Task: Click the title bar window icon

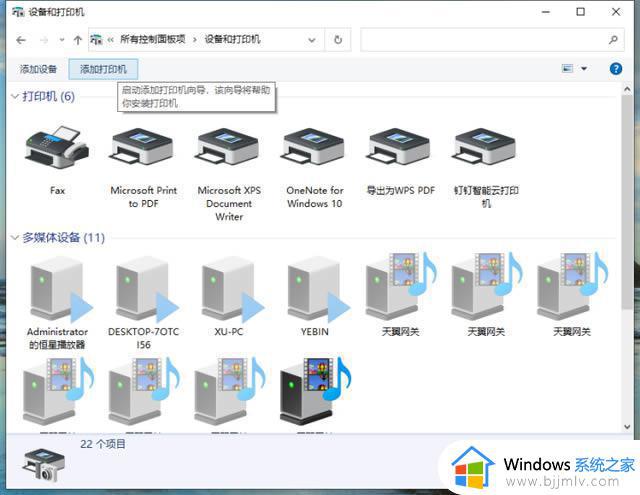Action: click(x=18, y=12)
